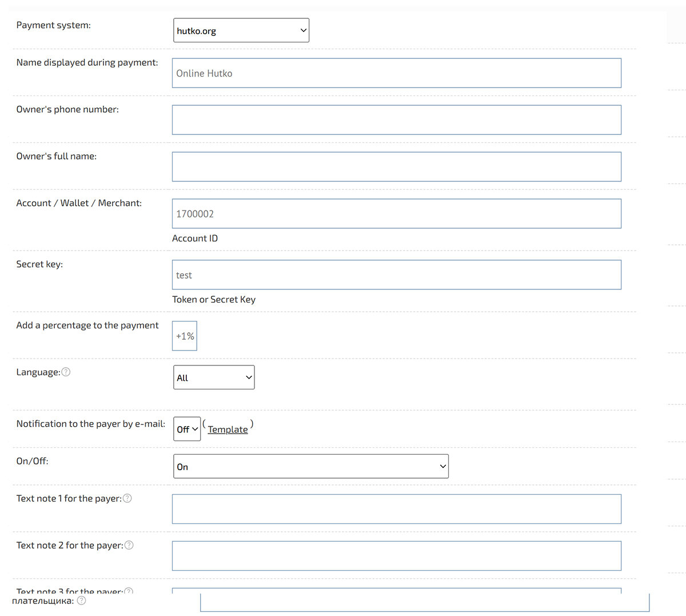686x616 pixels.
Task: Open the Payment system dropdown
Action: click(x=241, y=31)
